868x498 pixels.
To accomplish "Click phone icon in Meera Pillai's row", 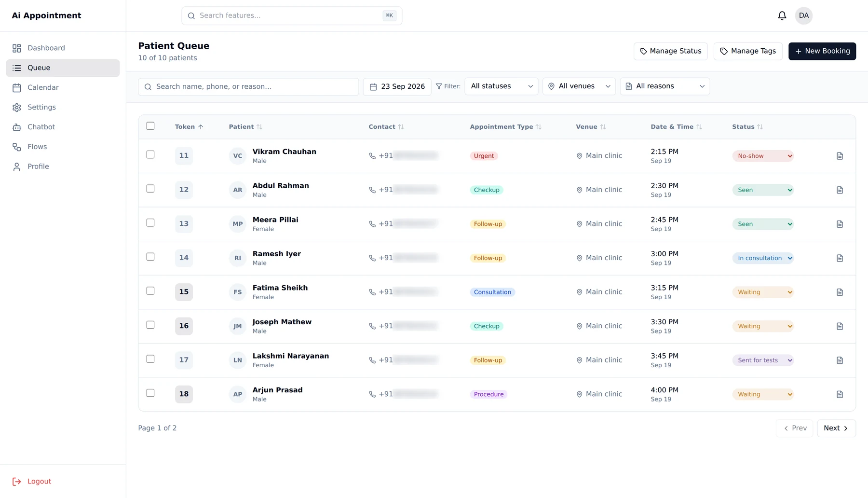I will tap(372, 224).
